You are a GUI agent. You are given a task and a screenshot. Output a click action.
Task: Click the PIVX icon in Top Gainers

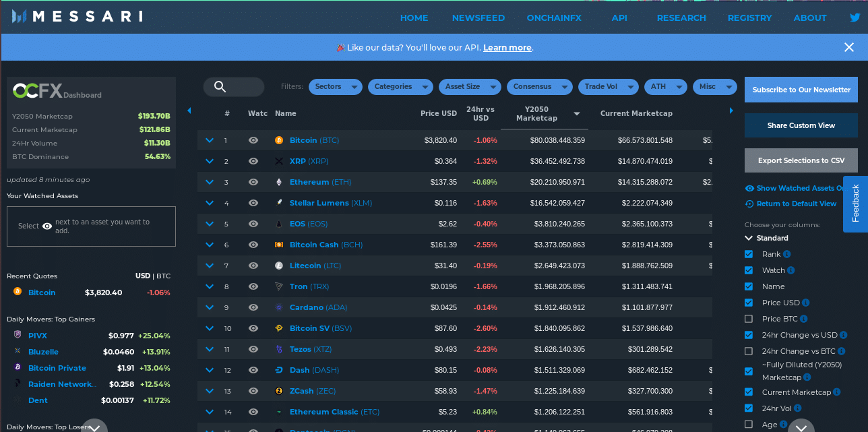pos(18,335)
